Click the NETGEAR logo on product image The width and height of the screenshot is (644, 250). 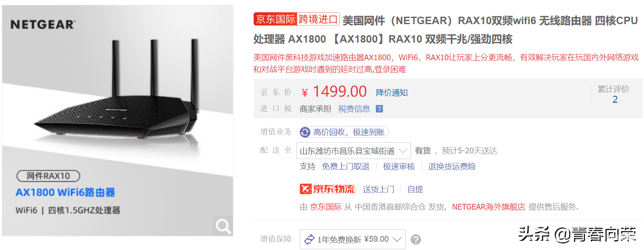click(x=43, y=24)
